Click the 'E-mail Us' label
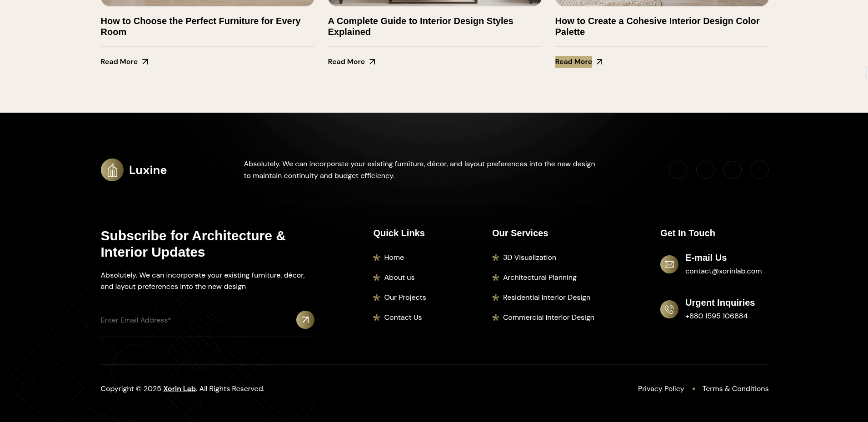 click(706, 258)
